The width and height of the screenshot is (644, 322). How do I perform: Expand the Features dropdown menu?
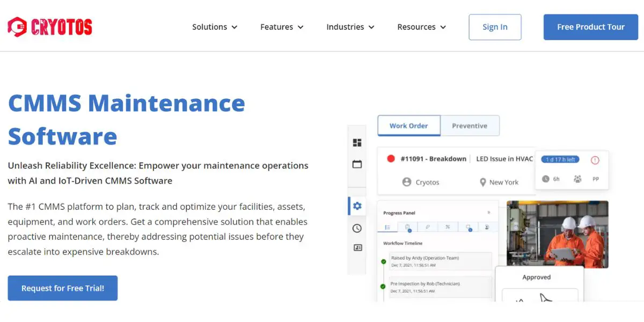click(282, 27)
